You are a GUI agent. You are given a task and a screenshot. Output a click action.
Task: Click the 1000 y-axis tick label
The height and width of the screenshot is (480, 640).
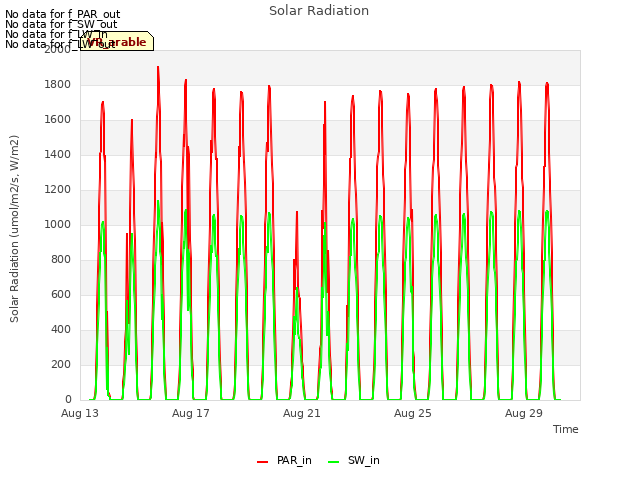pyautogui.click(x=58, y=224)
